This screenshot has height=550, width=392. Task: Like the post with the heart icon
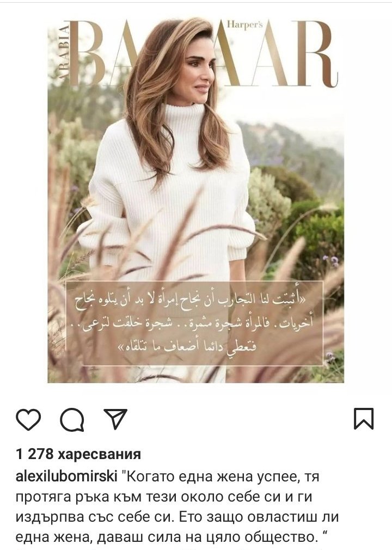(28, 419)
